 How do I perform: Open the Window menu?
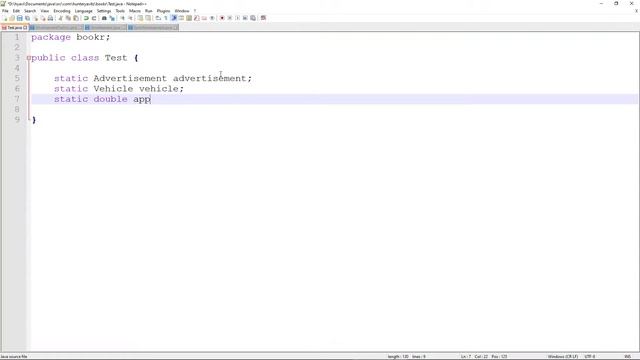[x=182, y=11]
